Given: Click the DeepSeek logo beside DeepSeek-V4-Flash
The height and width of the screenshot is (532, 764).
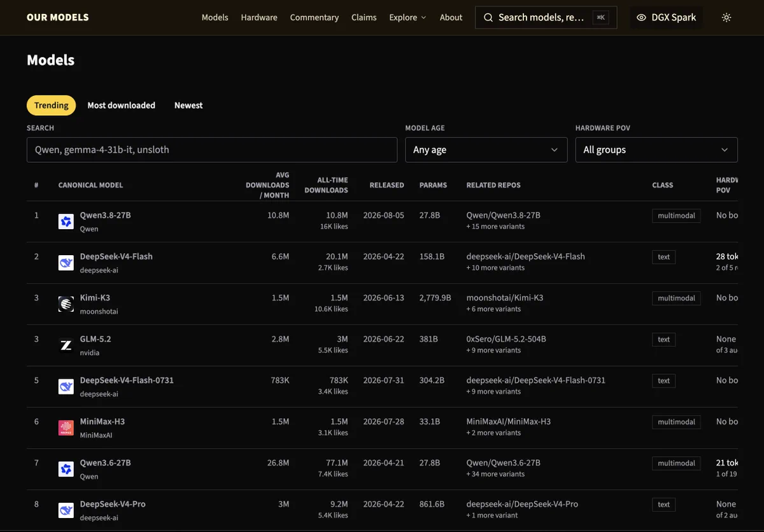Looking at the screenshot, I should pyautogui.click(x=66, y=263).
